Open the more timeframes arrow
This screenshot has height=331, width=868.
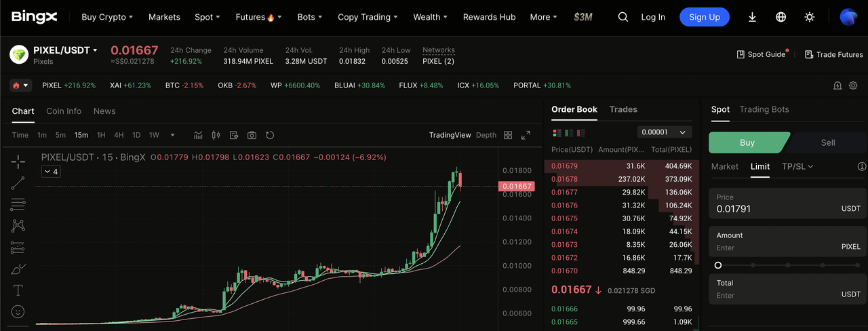(x=172, y=135)
